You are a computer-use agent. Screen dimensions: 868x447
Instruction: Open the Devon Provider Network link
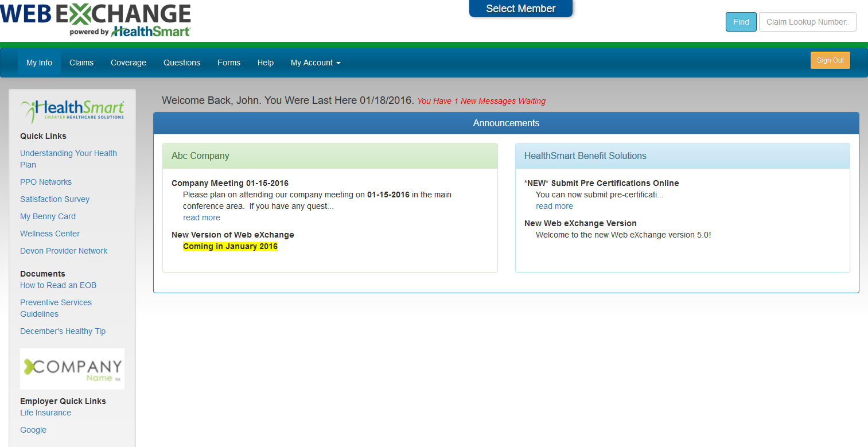pos(64,251)
